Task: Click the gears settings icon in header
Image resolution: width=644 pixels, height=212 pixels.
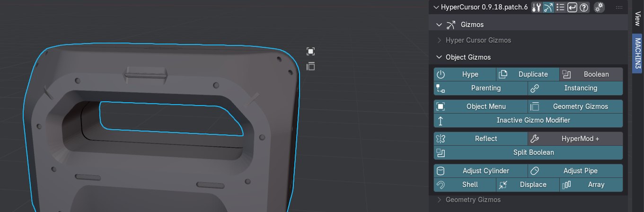Action: tap(599, 8)
